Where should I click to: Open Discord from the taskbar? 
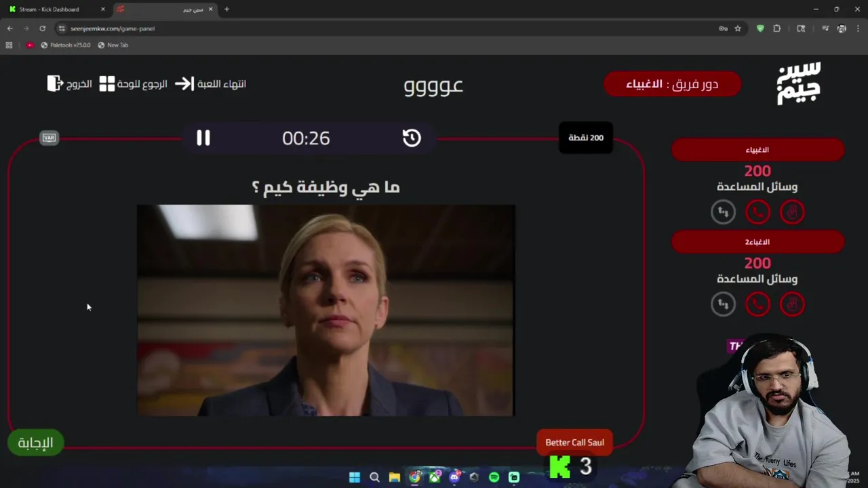(454, 477)
